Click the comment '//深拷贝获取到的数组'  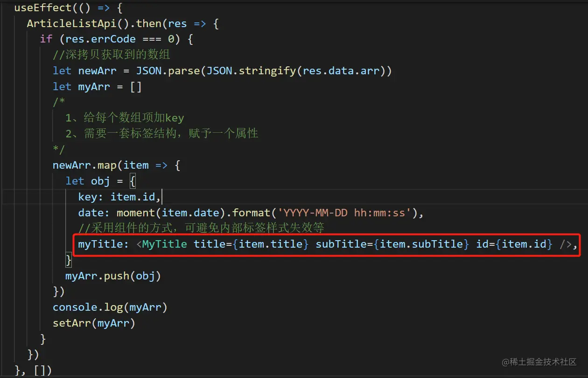click(112, 55)
